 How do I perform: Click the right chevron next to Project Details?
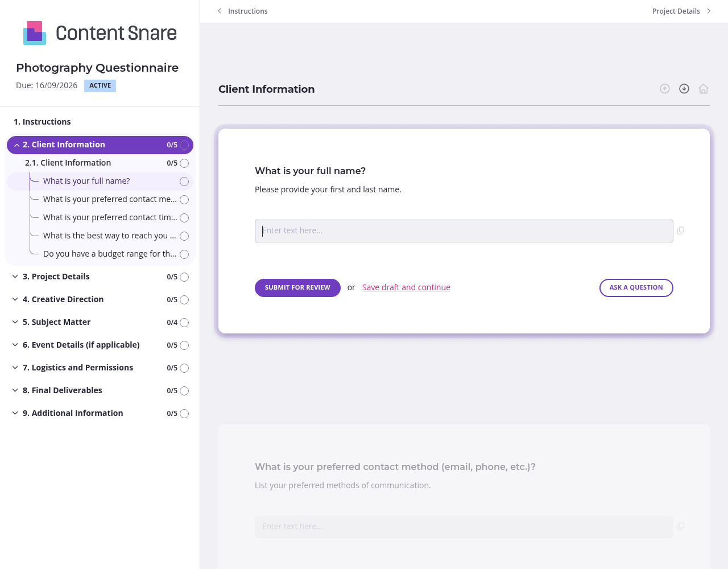[709, 11]
